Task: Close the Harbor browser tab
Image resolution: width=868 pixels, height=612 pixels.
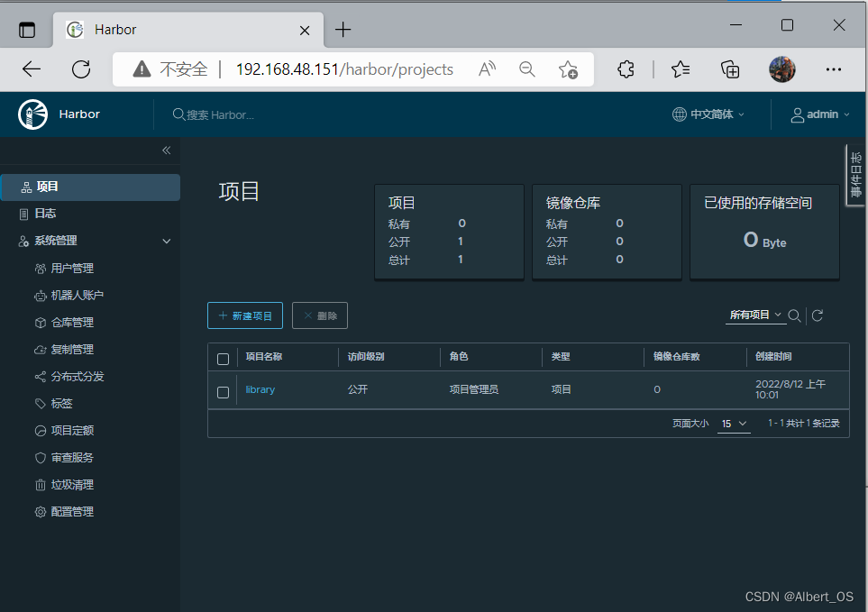Action: (305, 31)
